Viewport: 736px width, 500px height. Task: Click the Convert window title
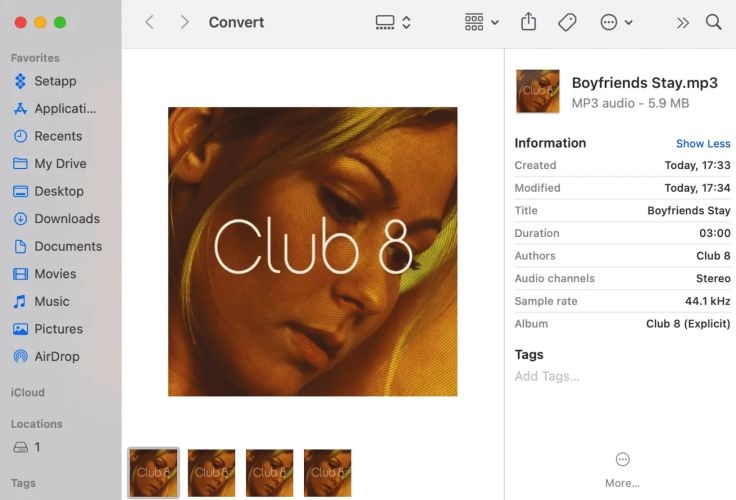pos(237,22)
